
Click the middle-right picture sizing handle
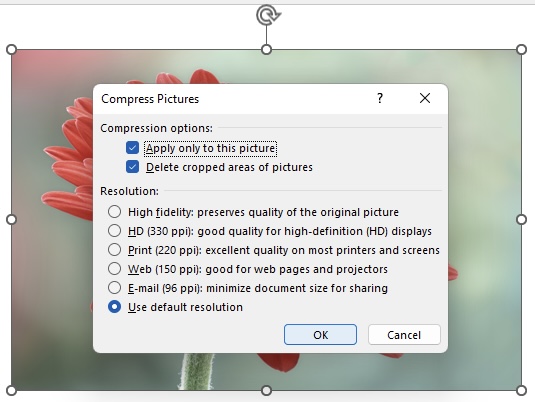tap(521, 219)
